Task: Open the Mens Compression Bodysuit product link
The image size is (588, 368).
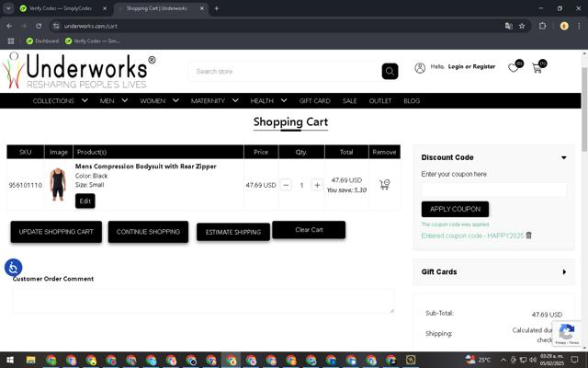Action: pos(145,166)
